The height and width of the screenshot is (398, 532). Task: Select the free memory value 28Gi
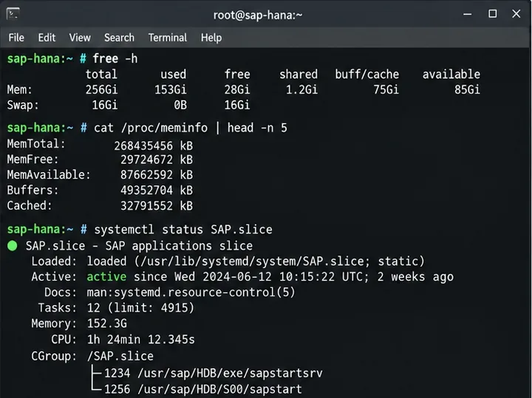pyautogui.click(x=237, y=89)
